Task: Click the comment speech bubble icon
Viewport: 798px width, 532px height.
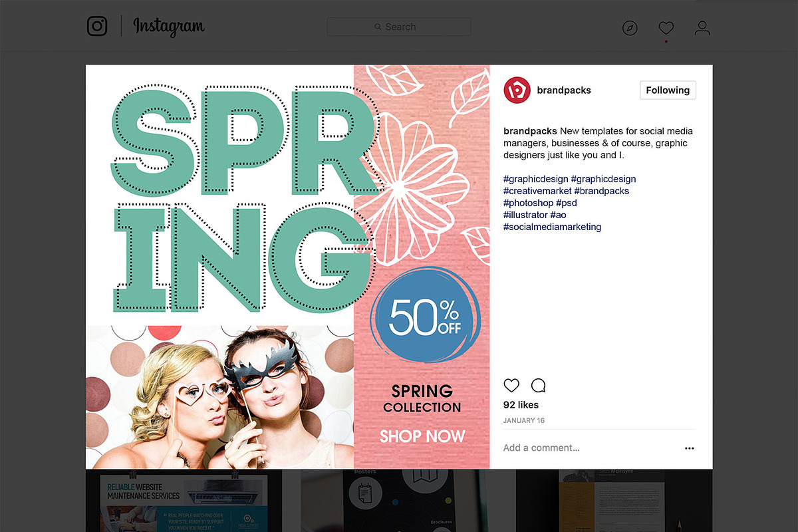Action: [539, 386]
